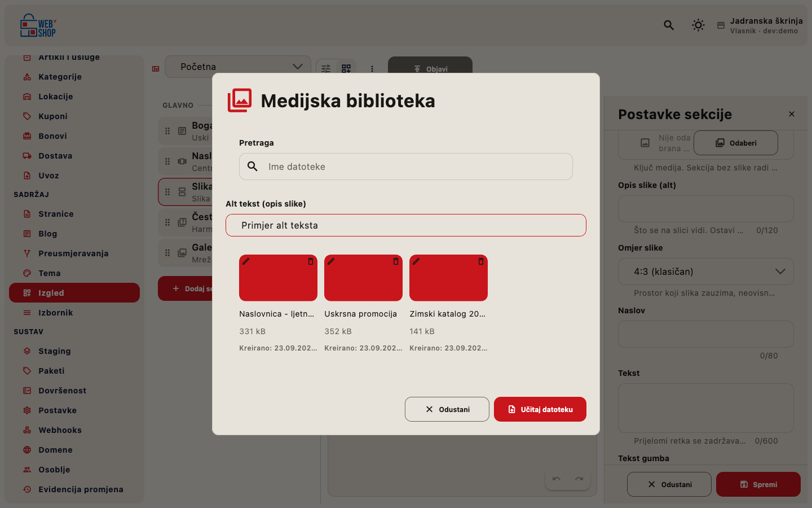This screenshot has height=508, width=812.
Task: Click the edit pencil on Zimski katalog
Action: click(x=416, y=261)
